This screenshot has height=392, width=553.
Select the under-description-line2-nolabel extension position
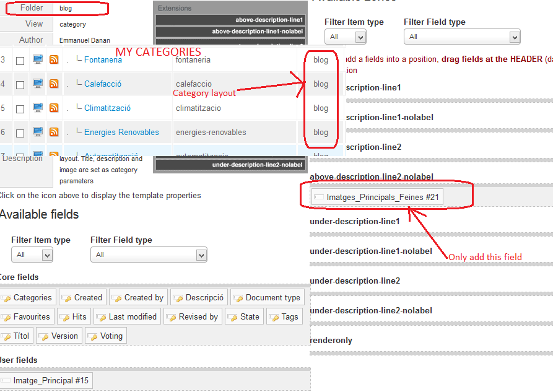[230, 165]
